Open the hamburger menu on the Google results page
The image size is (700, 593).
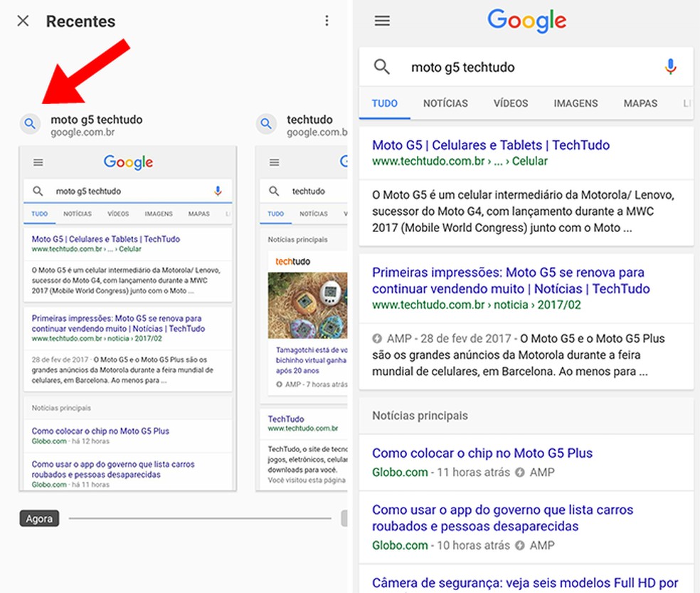382,21
